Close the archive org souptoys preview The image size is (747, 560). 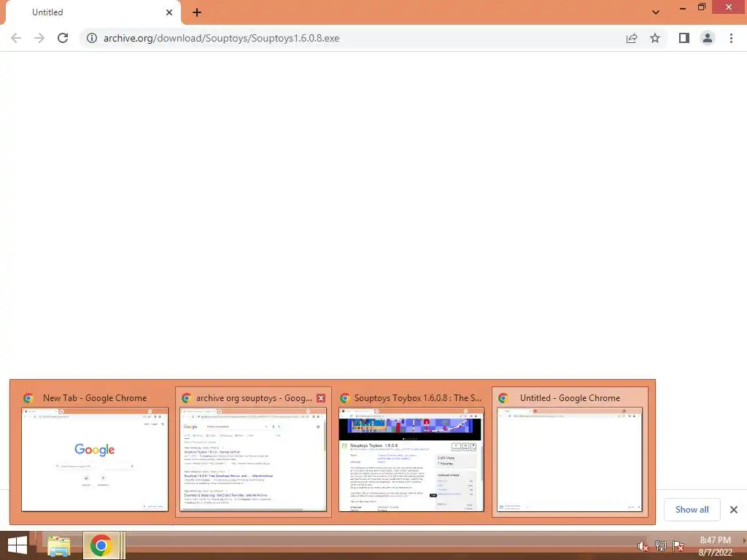321,398
